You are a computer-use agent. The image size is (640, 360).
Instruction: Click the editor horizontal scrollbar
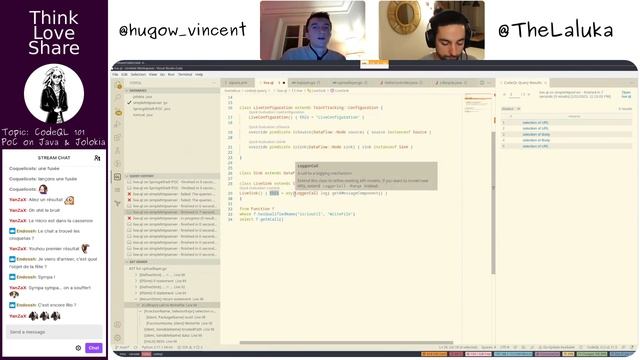(x=346, y=343)
